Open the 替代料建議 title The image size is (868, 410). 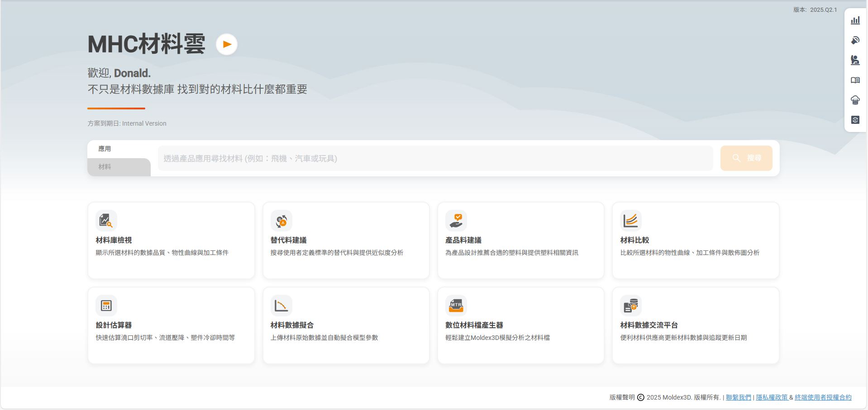(289, 240)
